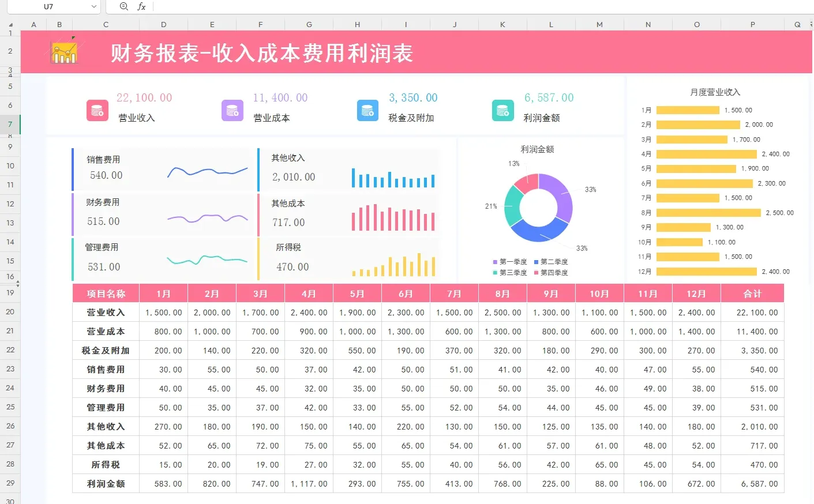Image resolution: width=814 pixels, height=504 pixels.
Task: Click the green coin icon for 利润金额
Action: point(502,110)
